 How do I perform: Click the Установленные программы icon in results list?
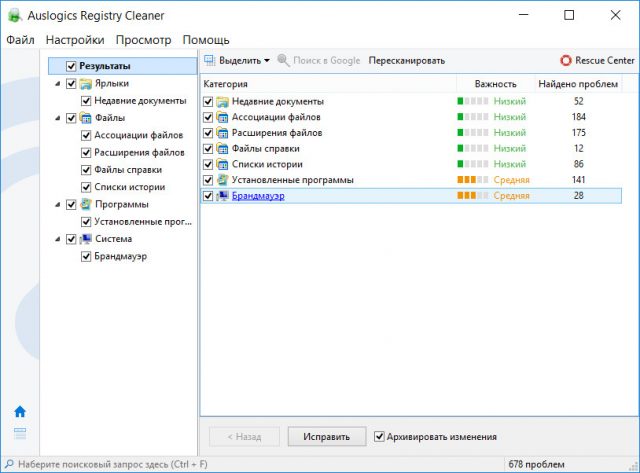(x=223, y=180)
